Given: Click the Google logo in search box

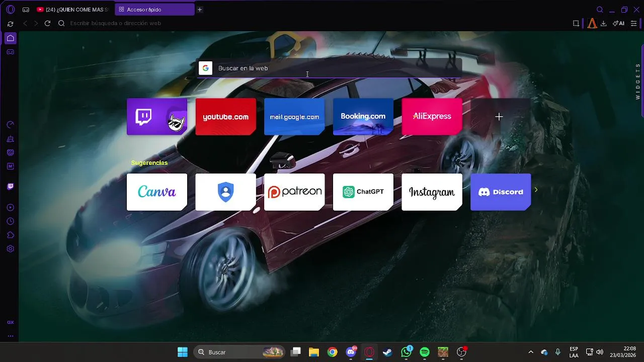Looking at the screenshot, I should click(205, 68).
